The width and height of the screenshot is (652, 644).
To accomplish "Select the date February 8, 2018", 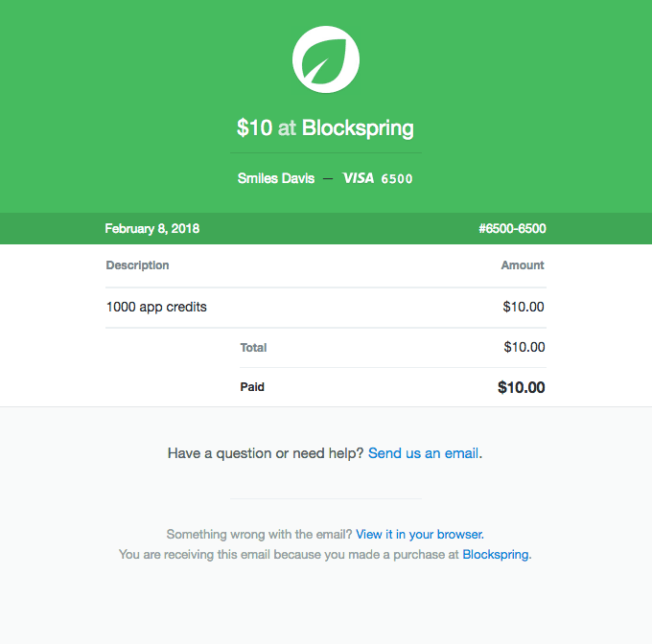I will coord(152,229).
